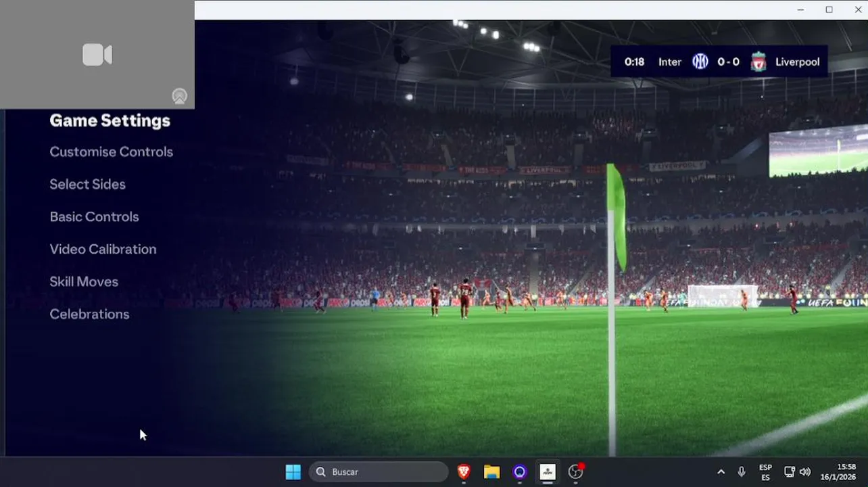868x487 pixels.
Task: Click the network tray icon
Action: (789, 471)
